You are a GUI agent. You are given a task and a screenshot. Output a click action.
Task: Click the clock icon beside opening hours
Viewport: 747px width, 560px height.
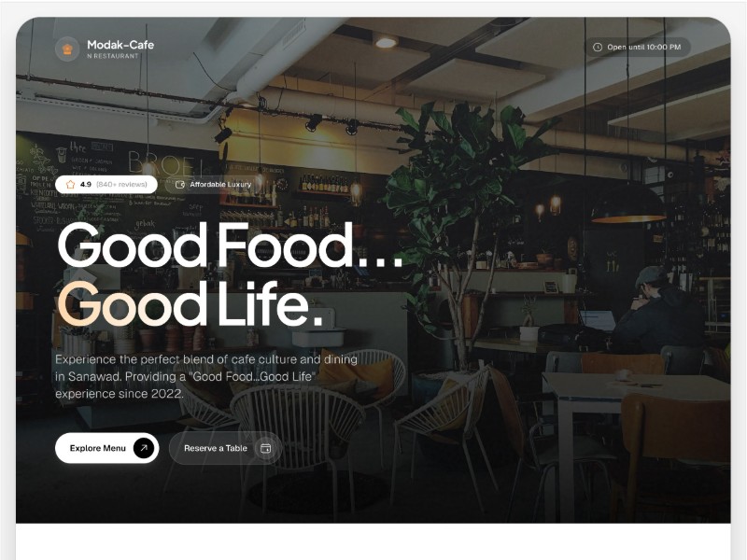click(597, 48)
